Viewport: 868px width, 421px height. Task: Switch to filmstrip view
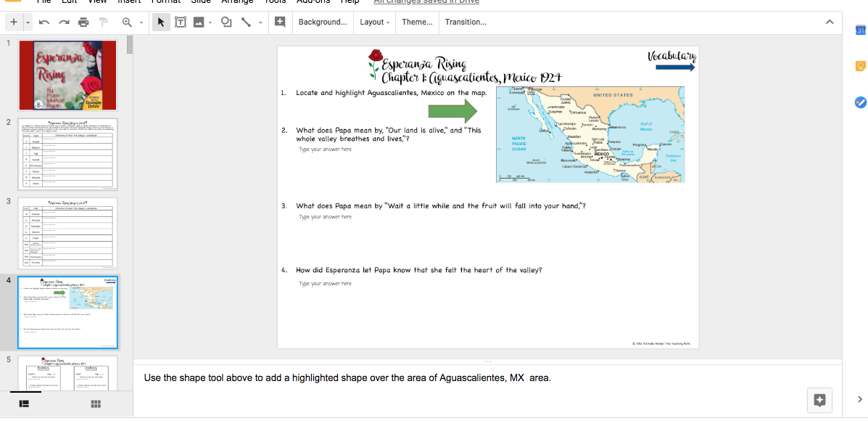point(24,404)
